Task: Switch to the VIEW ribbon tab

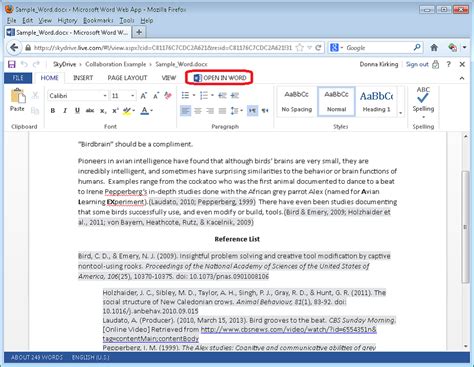Action: coord(169,78)
